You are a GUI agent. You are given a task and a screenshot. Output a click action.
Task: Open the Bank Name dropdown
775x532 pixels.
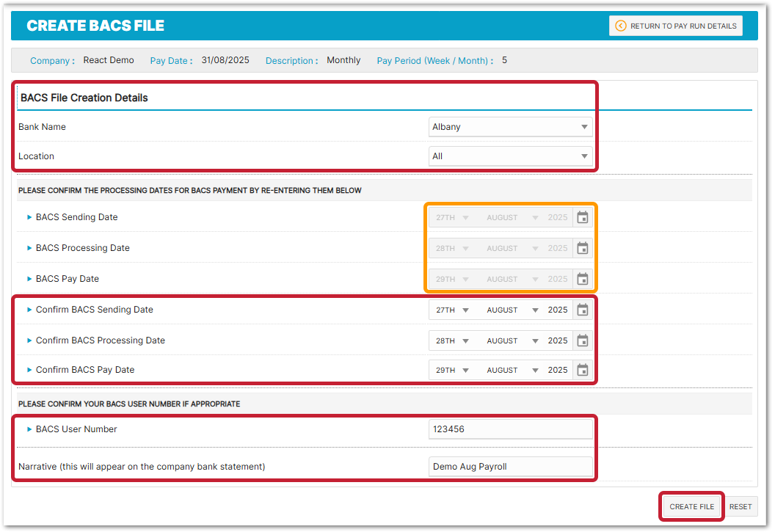coord(510,127)
